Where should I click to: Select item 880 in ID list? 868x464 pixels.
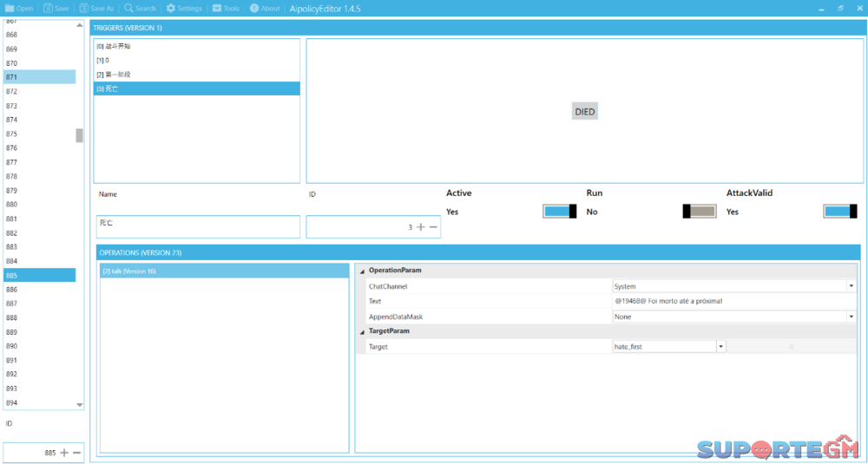click(40, 205)
